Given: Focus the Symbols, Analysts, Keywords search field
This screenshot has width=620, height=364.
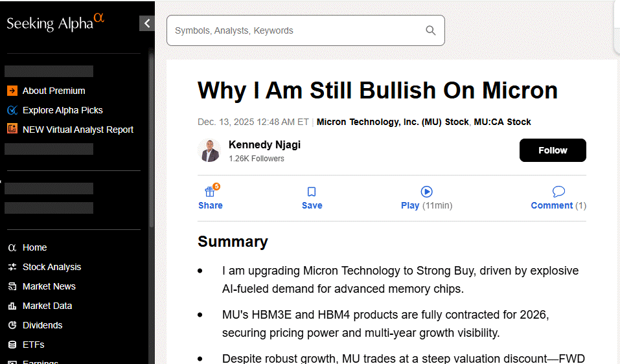Looking at the screenshot, I should (295, 30).
